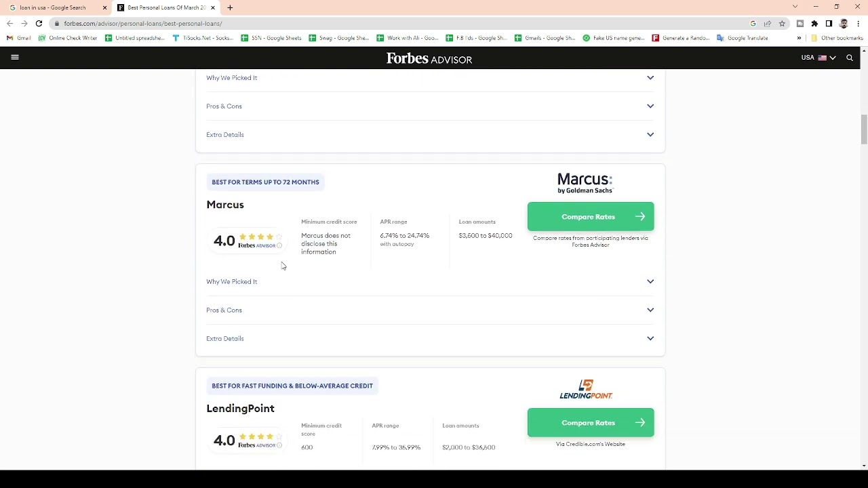
Task: Expand Marcus Extra Details section
Action: click(x=430, y=339)
